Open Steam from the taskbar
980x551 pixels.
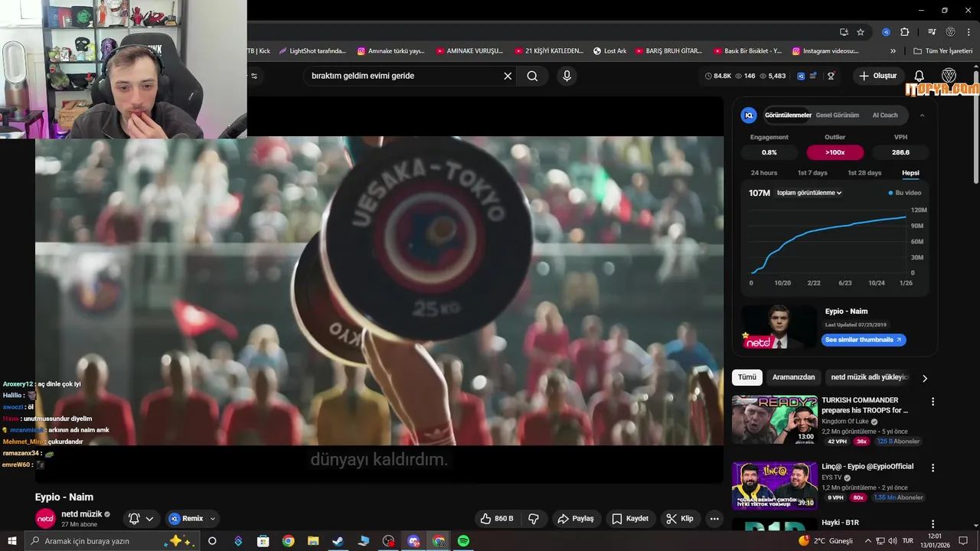coord(338,541)
